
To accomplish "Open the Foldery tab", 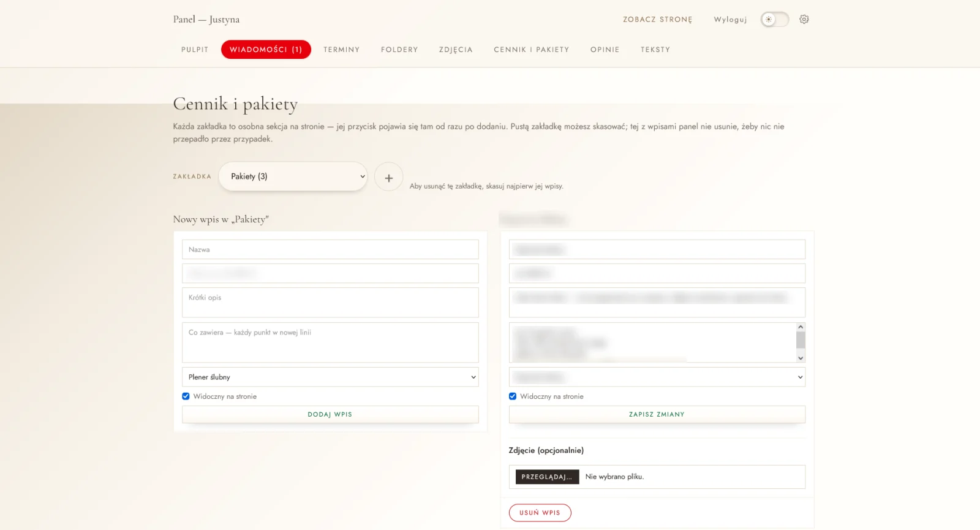I will point(399,50).
